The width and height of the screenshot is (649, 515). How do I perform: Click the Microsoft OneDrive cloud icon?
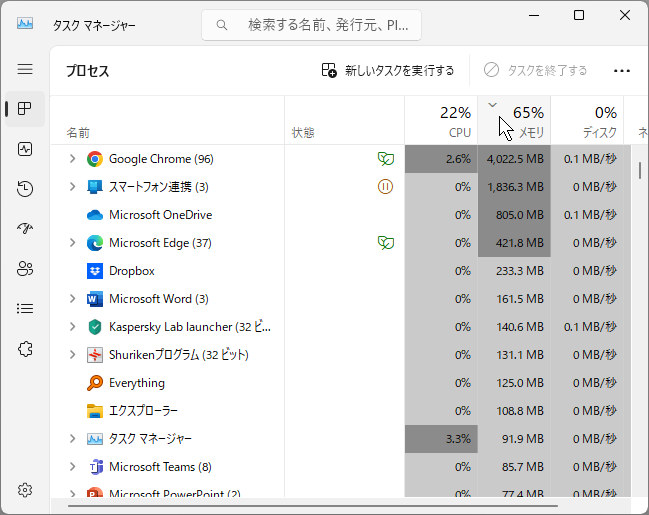coord(95,215)
